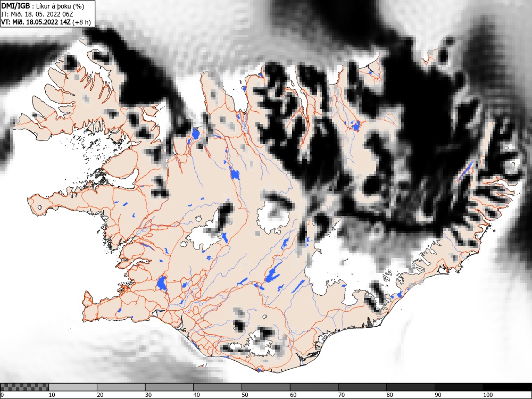Pick the black 90–100 percent swatch
Viewport: 532px width, 399px height.
pyautogui.click(x=459, y=387)
